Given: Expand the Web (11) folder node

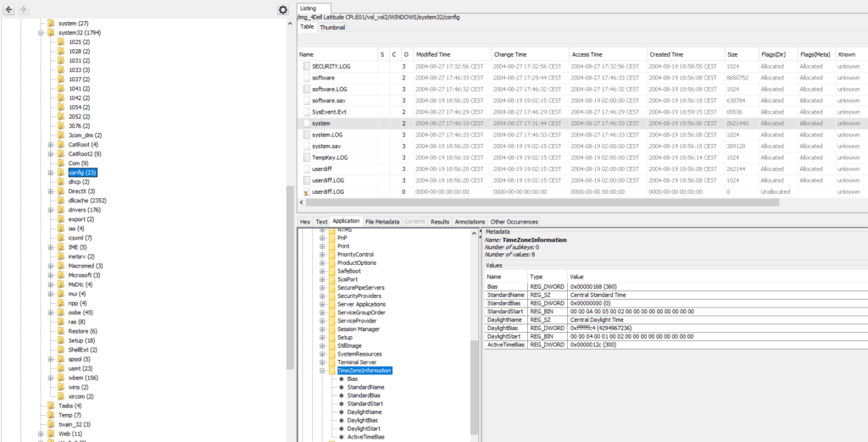Looking at the screenshot, I should pyautogui.click(x=41, y=434).
